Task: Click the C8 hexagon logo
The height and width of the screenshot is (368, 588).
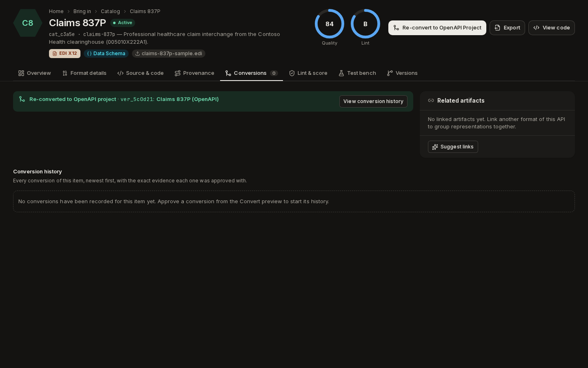Action: pyautogui.click(x=28, y=23)
